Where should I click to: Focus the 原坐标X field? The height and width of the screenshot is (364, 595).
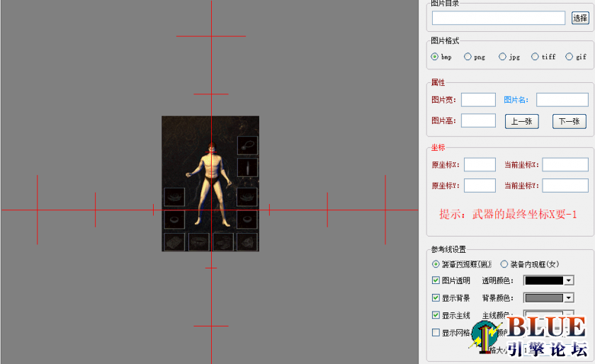point(480,165)
